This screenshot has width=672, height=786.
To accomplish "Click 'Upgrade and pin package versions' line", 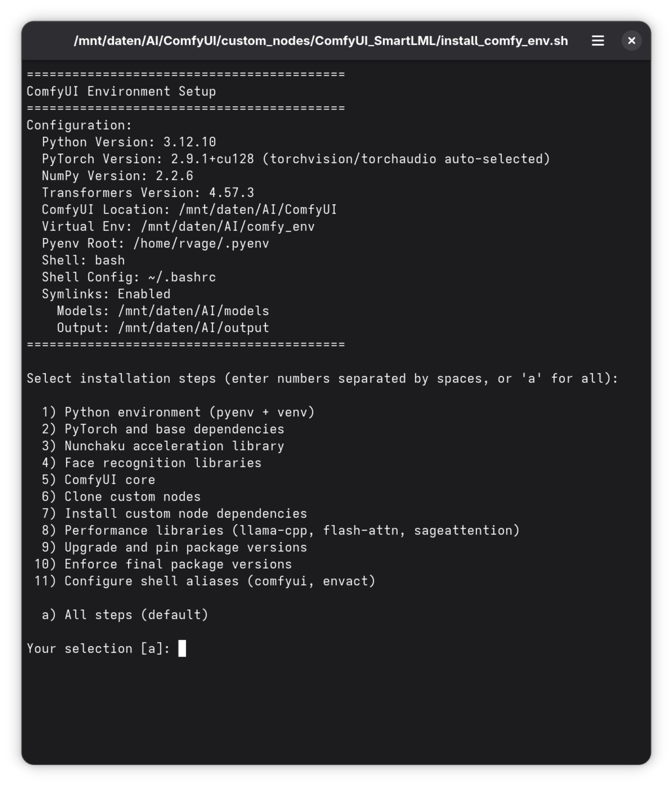I will 174,547.
